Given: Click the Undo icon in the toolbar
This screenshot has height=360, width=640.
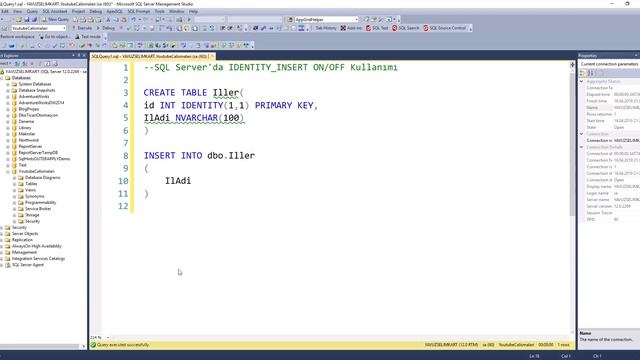Looking at the screenshot, I should [133, 19].
